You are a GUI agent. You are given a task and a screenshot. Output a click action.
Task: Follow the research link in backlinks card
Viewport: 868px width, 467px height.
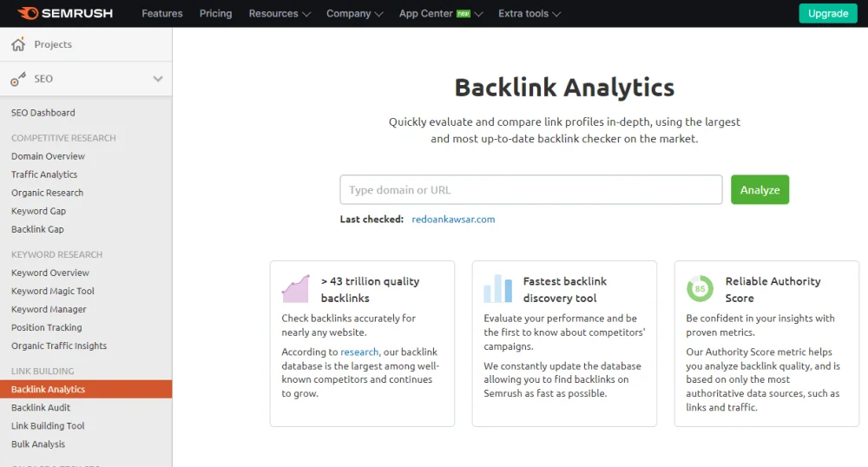coord(359,352)
